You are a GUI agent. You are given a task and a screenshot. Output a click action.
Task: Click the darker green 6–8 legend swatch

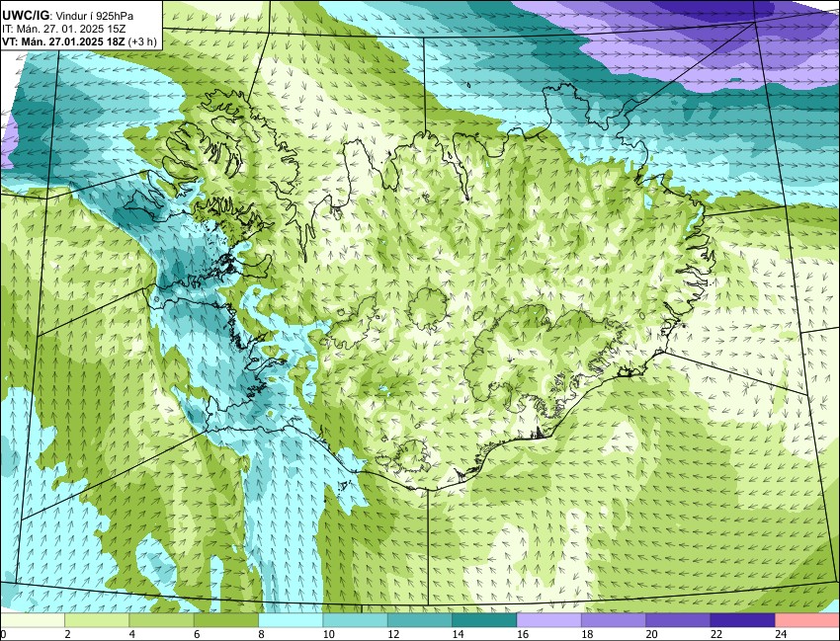pos(226,620)
